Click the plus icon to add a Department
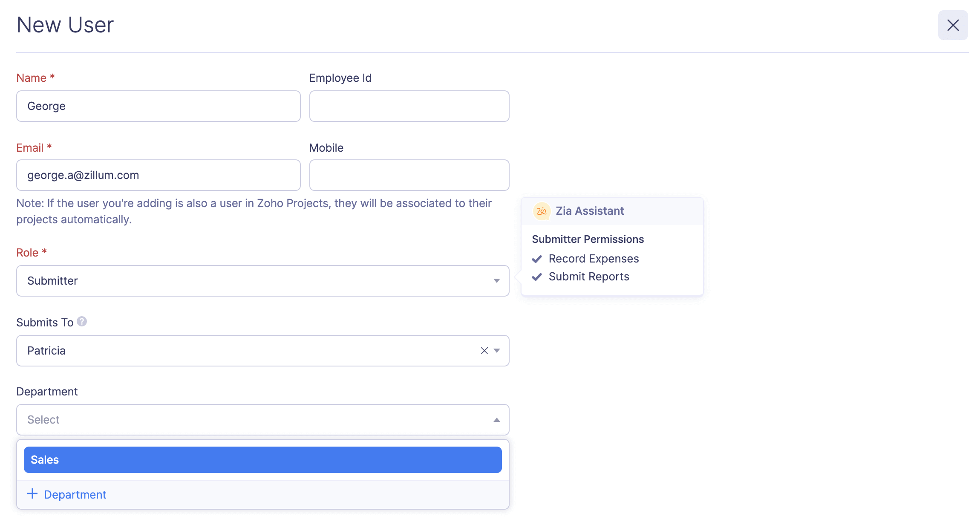 (x=32, y=493)
